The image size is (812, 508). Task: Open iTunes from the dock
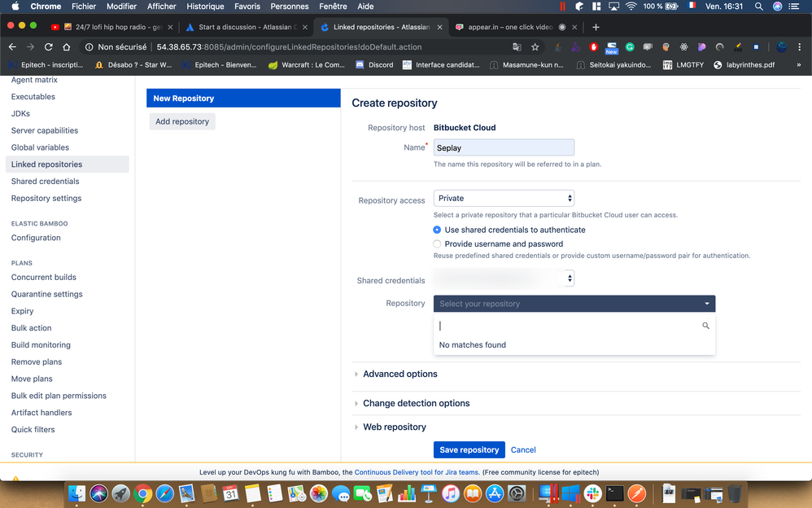451,493
